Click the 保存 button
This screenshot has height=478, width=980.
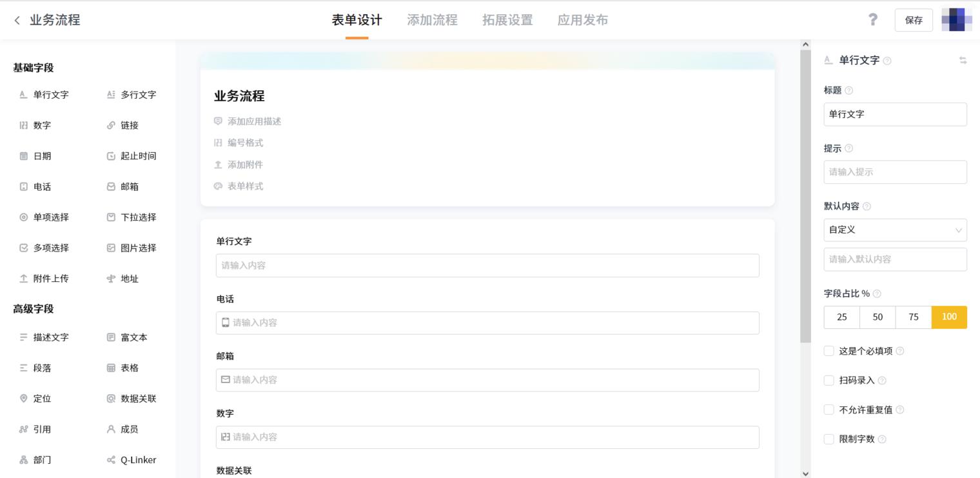point(913,19)
